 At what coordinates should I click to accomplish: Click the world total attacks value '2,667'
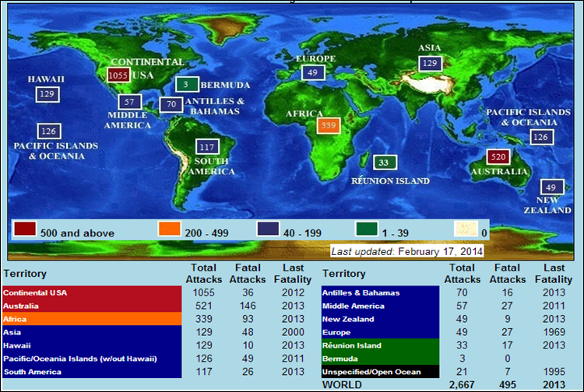tap(462, 384)
